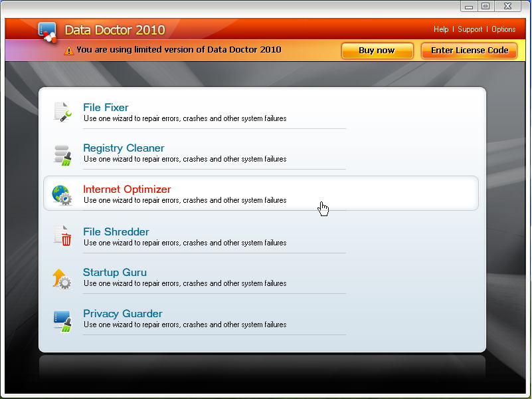Open the Registry Cleaner title link
This screenshot has height=399, width=532.
pos(124,148)
